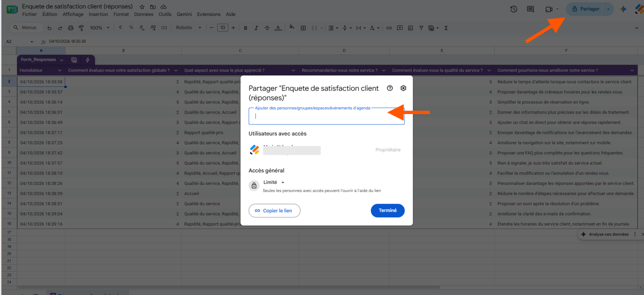
Task: Click the functions sigma icon
Action: 446,28
